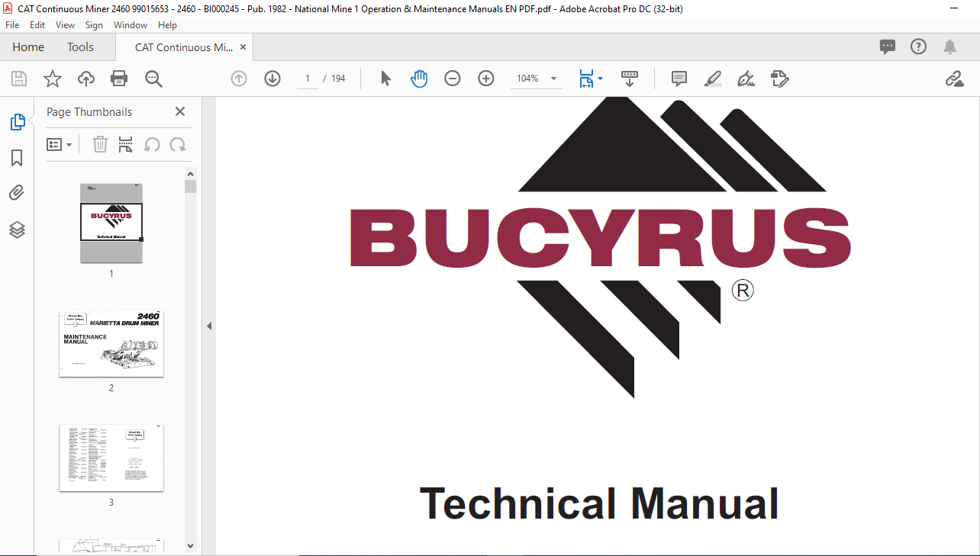Open chat messages icon
Image resolution: width=980 pixels, height=556 pixels.
tap(888, 47)
